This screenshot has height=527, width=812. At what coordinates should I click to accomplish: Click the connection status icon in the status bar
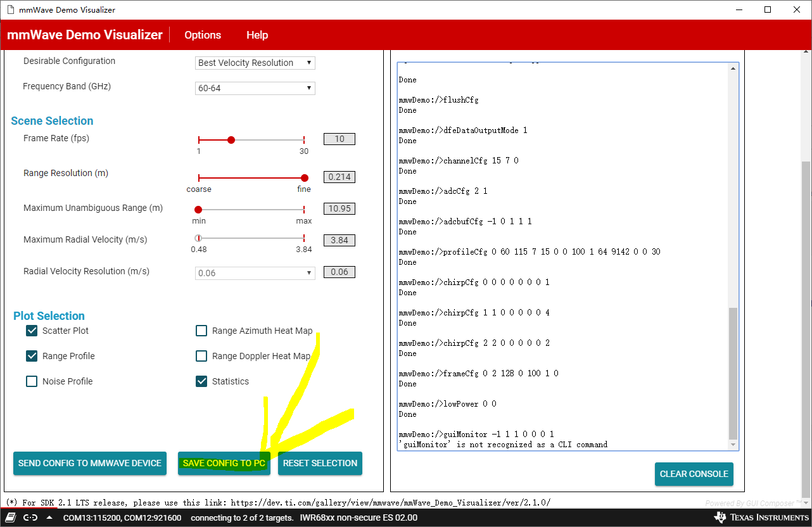tap(30, 517)
